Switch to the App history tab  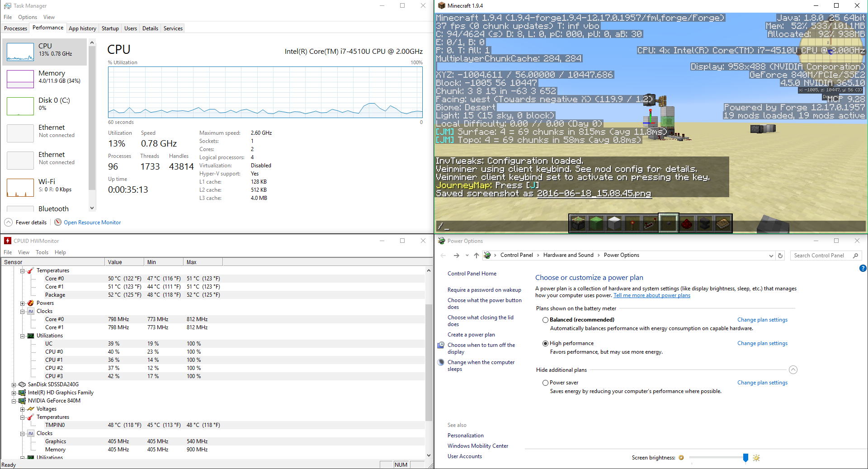point(82,28)
